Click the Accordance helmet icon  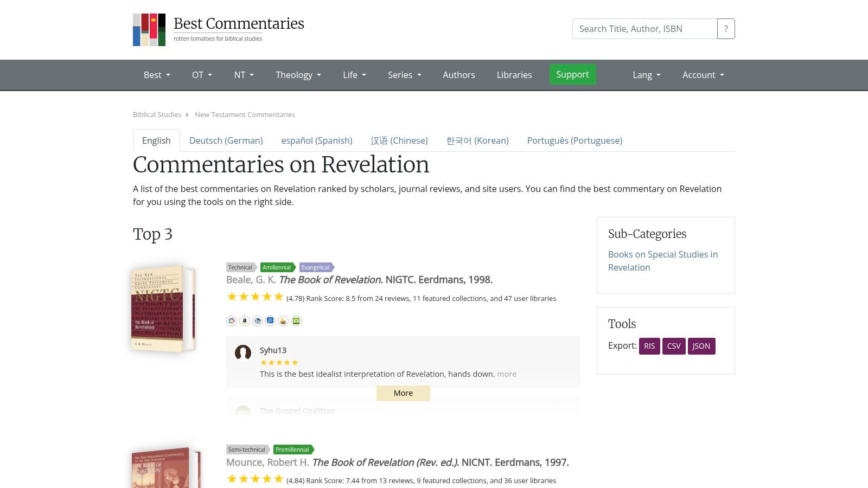tap(257, 320)
